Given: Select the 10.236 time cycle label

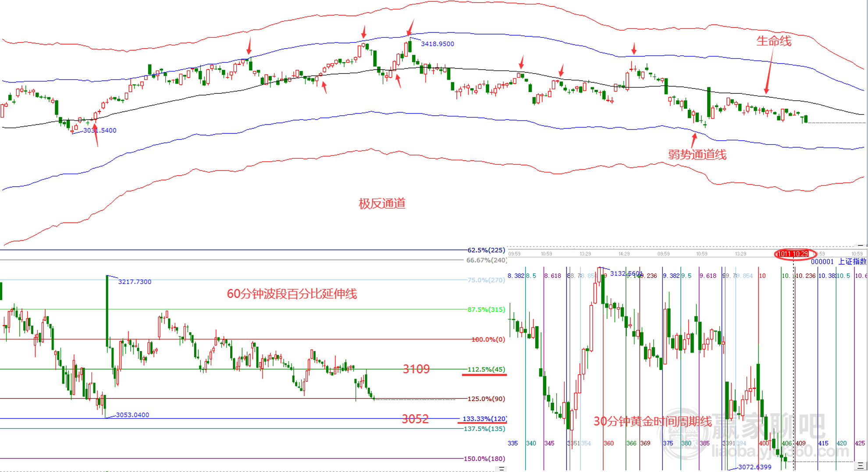Looking at the screenshot, I should (806, 276).
